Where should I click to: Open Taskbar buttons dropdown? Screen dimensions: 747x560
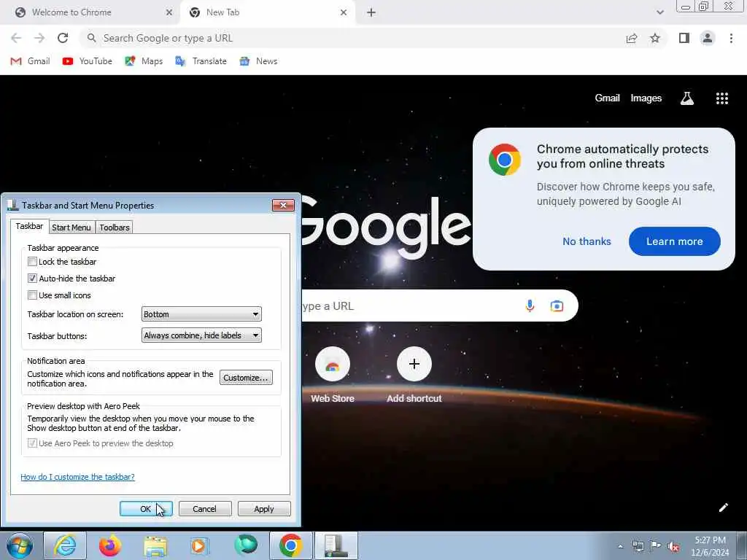pos(201,335)
